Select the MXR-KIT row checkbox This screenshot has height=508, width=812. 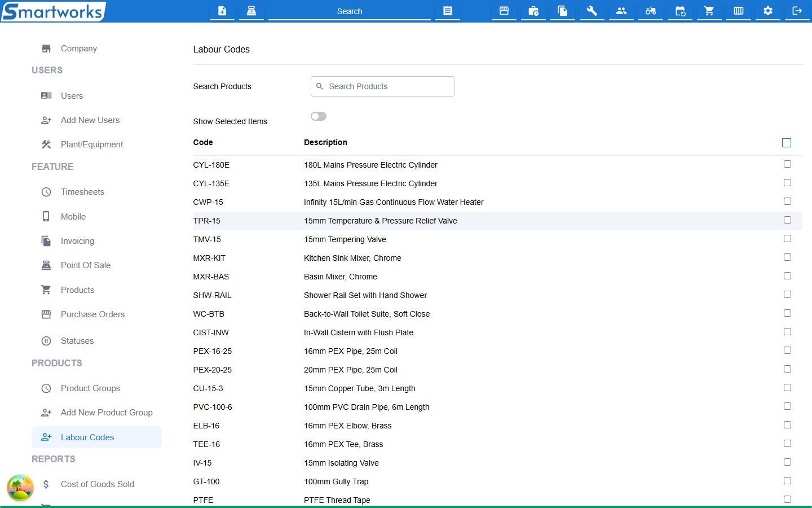[x=787, y=257]
